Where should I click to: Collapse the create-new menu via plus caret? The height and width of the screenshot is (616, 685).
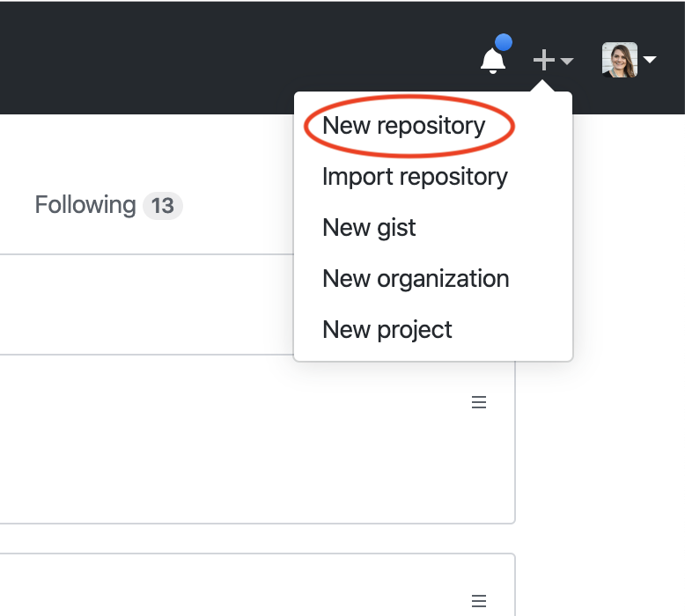coord(567,61)
